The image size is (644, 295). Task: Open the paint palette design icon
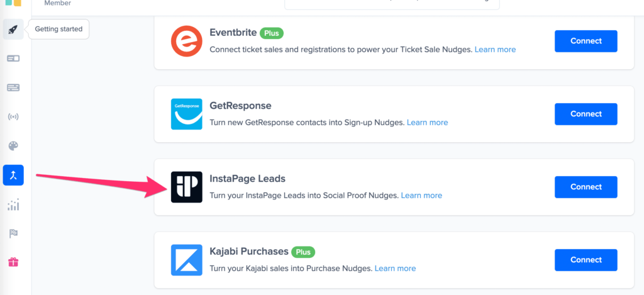click(13, 146)
